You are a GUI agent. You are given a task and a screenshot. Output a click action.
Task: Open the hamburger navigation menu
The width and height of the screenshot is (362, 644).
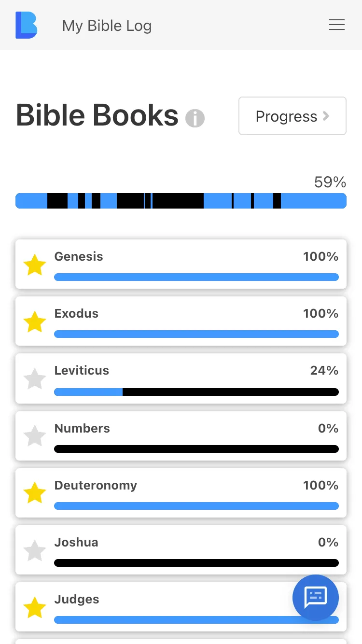point(337,25)
